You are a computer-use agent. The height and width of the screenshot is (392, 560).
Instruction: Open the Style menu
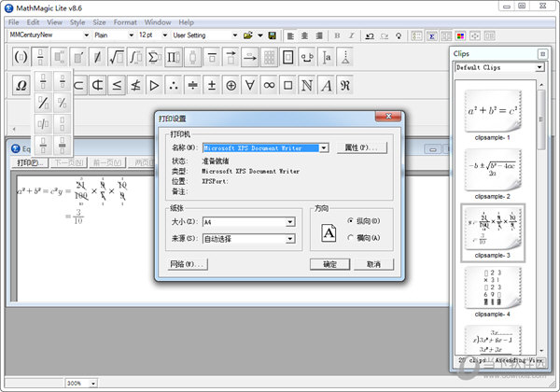click(x=77, y=22)
